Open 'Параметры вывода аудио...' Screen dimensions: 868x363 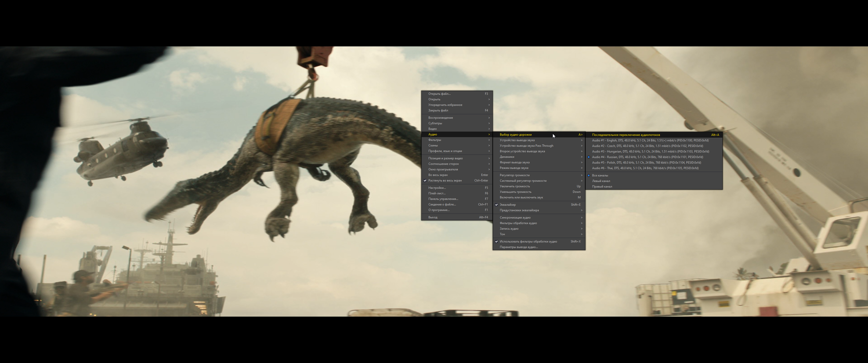pyautogui.click(x=539, y=247)
